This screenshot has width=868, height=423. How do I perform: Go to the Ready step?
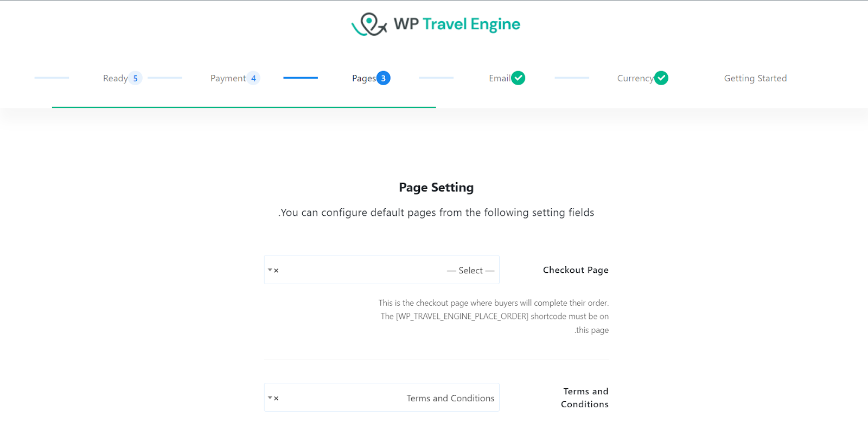point(115,78)
